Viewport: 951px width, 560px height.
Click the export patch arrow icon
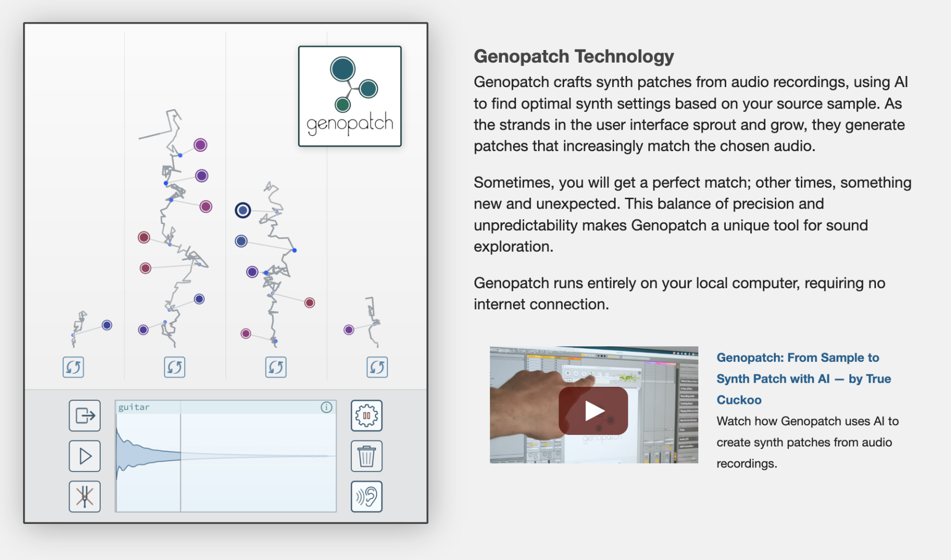point(85,415)
